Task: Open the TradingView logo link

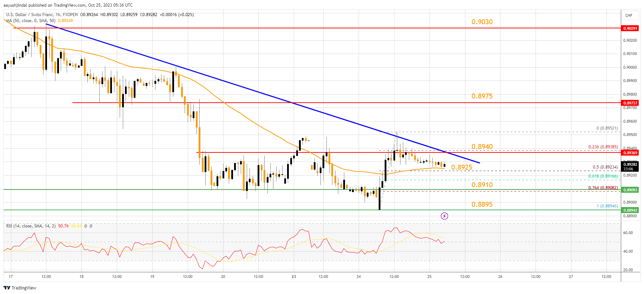Action: coord(20,288)
